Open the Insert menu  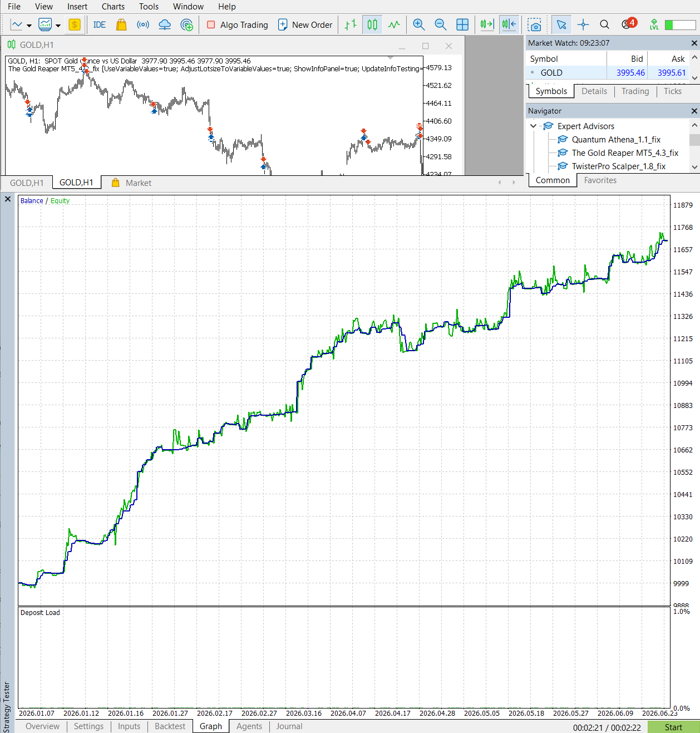(77, 7)
